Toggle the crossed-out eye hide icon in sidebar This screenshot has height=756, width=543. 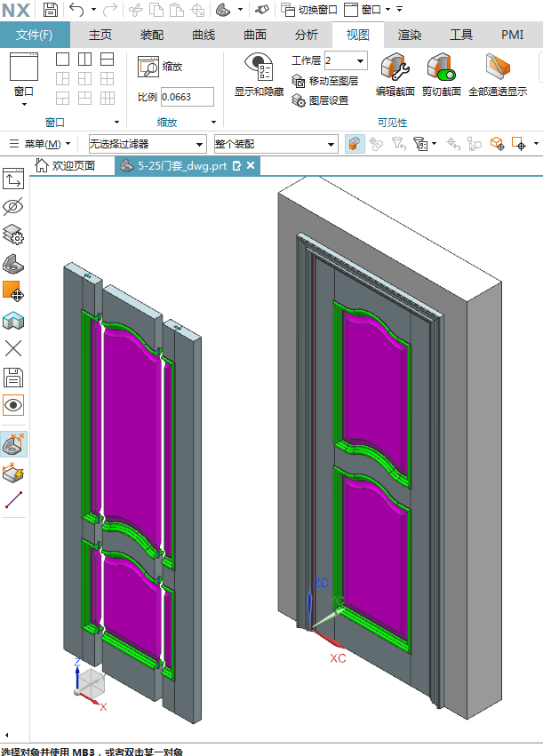[13, 207]
